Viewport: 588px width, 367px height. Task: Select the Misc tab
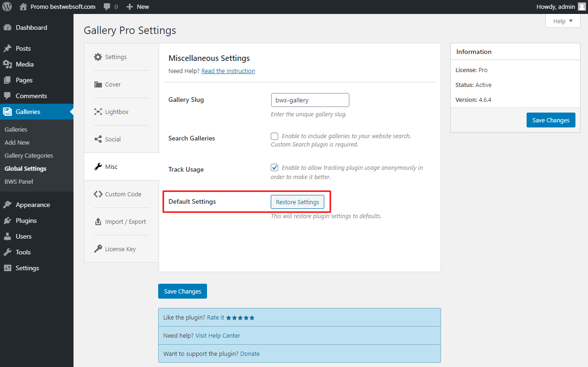121,167
